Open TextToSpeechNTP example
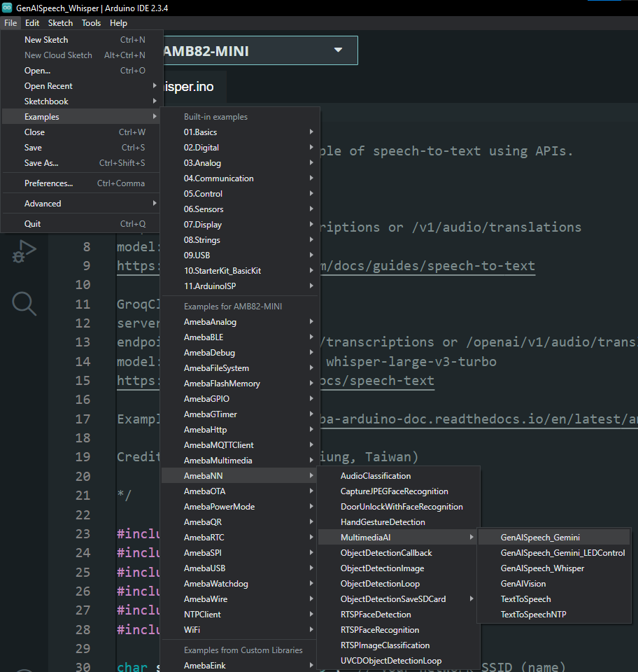The image size is (638, 672). pos(554,615)
